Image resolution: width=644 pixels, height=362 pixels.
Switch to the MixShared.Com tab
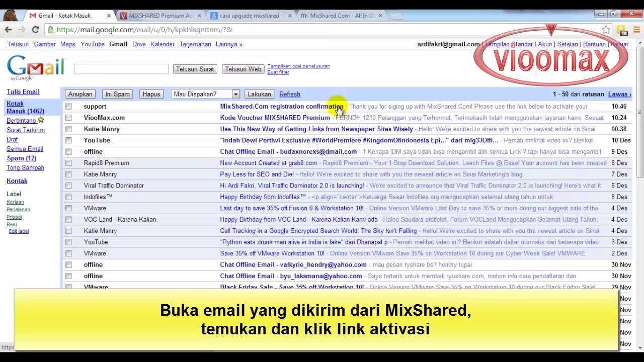(x=341, y=16)
